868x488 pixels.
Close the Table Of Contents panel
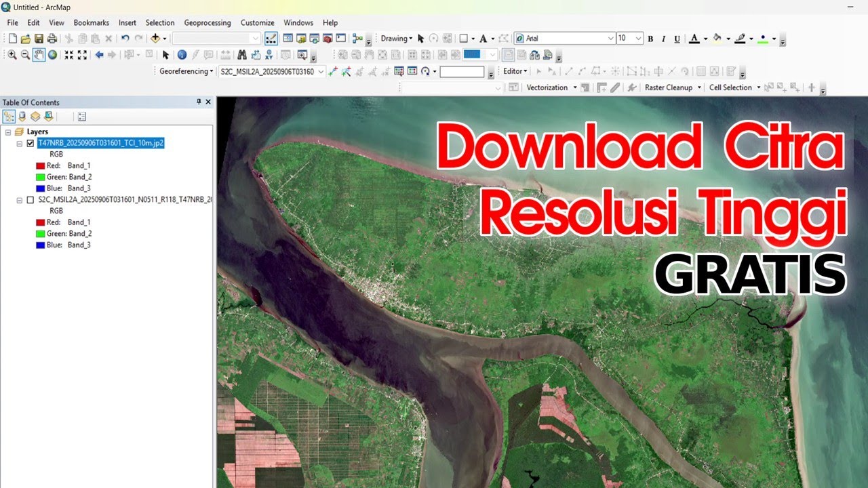(208, 102)
